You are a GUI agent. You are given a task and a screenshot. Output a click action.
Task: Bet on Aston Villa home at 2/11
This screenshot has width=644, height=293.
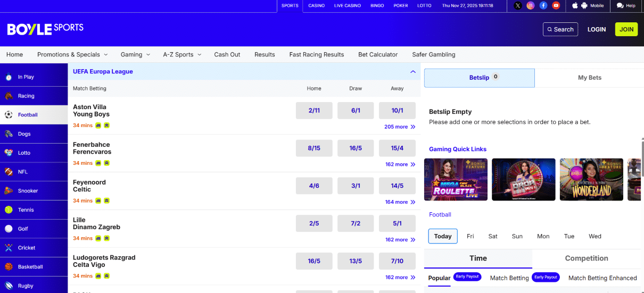point(314,111)
